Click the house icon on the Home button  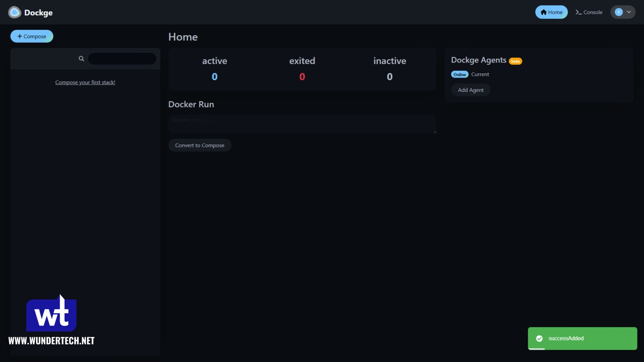pos(543,12)
